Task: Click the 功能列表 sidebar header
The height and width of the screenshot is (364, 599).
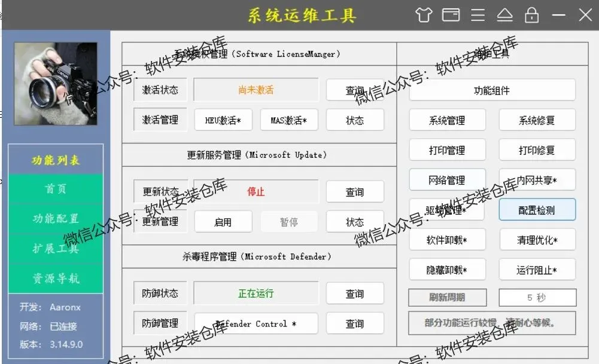Action: 56,160
